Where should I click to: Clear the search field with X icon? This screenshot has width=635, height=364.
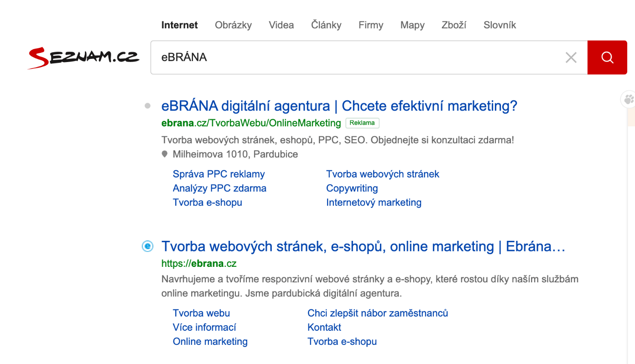(571, 57)
